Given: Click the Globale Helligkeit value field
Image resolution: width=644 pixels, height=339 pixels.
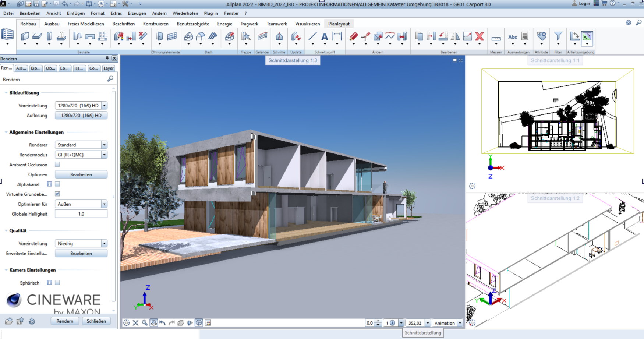Looking at the screenshot, I should (x=81, y=214).
